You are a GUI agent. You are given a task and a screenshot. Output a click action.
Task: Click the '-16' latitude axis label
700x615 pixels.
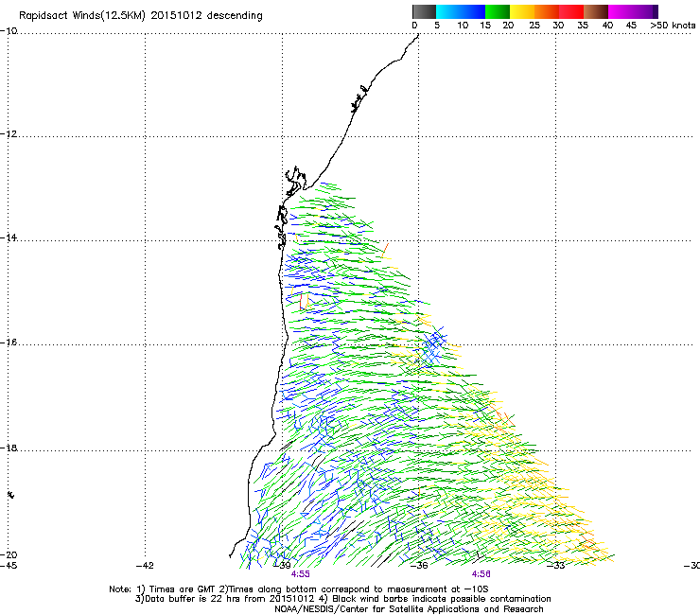pyautogui.click(x=9, y=343)
